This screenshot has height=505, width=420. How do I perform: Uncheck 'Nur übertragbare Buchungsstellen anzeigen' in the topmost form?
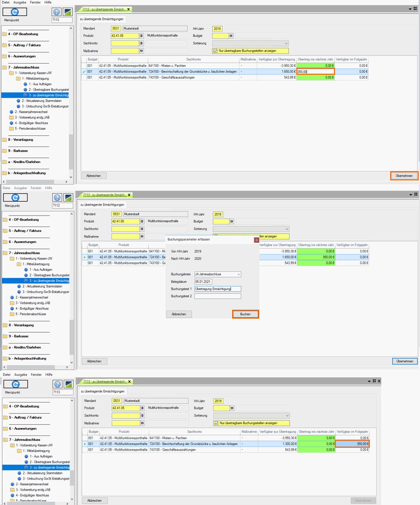point(215,51)
